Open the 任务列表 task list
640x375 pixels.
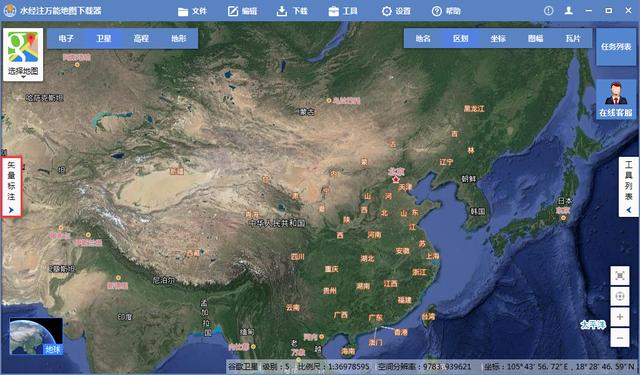[x=616, y=47]
